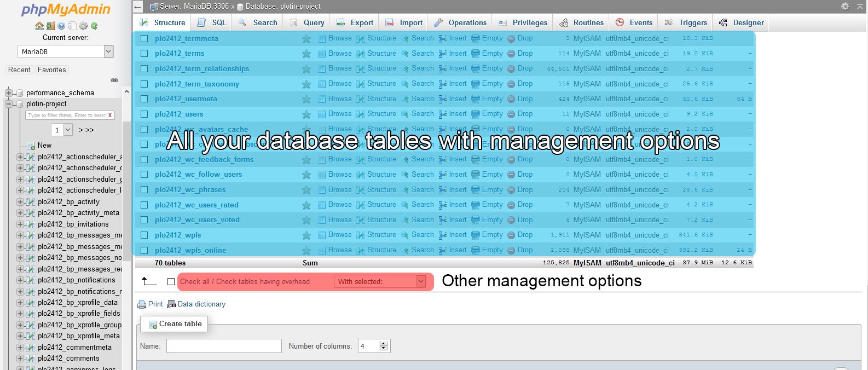Image resolution: width=868 pixels, height=370 pixels.
Task: Click the Home icon under the phpMyAdmin logo
Action: point(39,26)
